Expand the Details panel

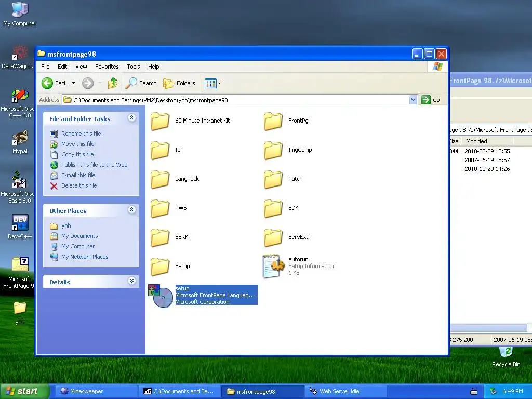[131, 281]
